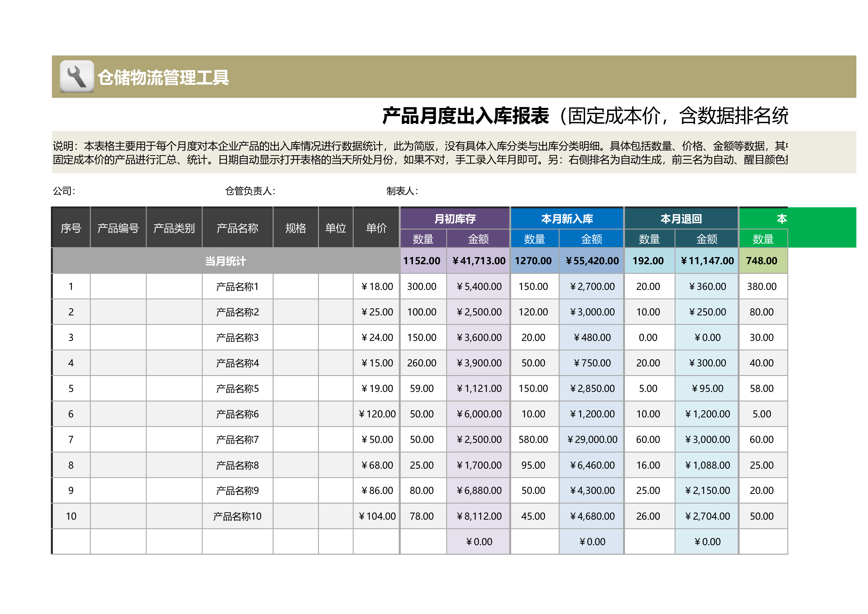Viewport: 868px width, 614px height.
Task: Click the 本月退回 group header
Action: [x=681, y=219]
